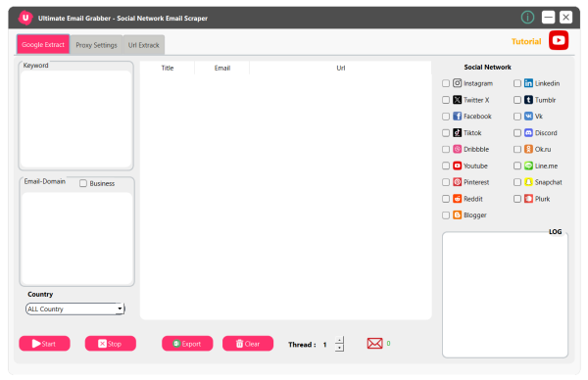Toggle the Vk checkbox
This screenshot has height=380, width=588.
[517, 117]
